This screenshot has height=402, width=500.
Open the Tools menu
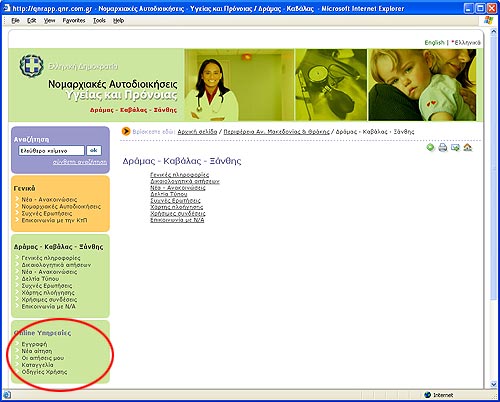tap(99, 21)
